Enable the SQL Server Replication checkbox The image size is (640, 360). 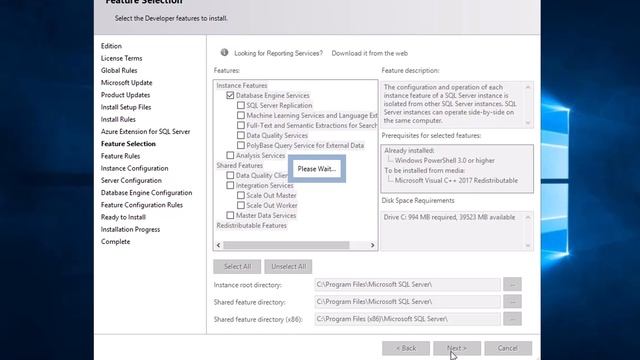241,105
